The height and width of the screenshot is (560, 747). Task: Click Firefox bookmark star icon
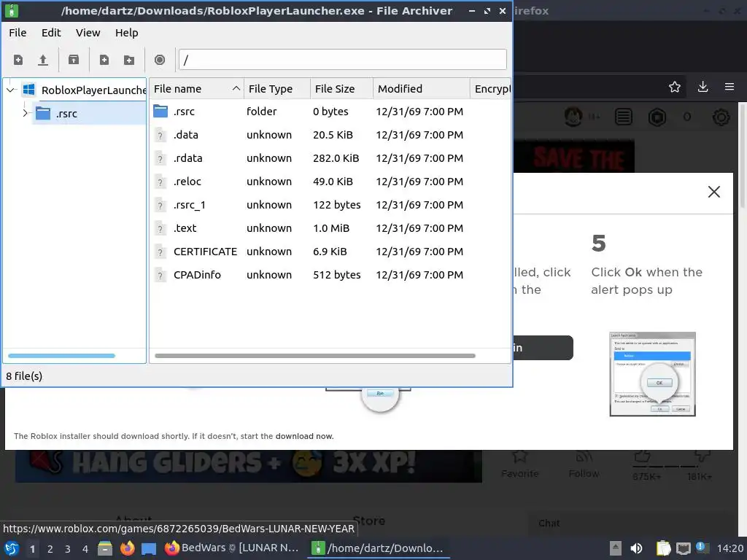(675, 87)
